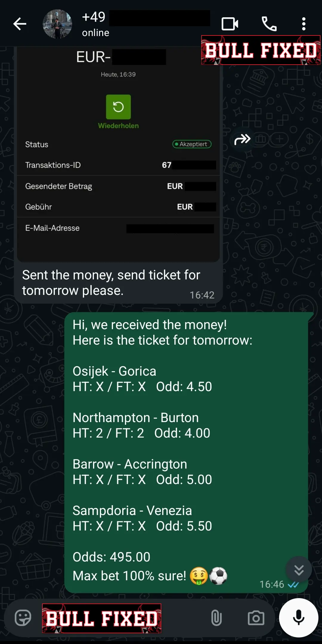
Task: Open the emoji sticker picker
Action: pyautogui.click(x=23, y=618)
